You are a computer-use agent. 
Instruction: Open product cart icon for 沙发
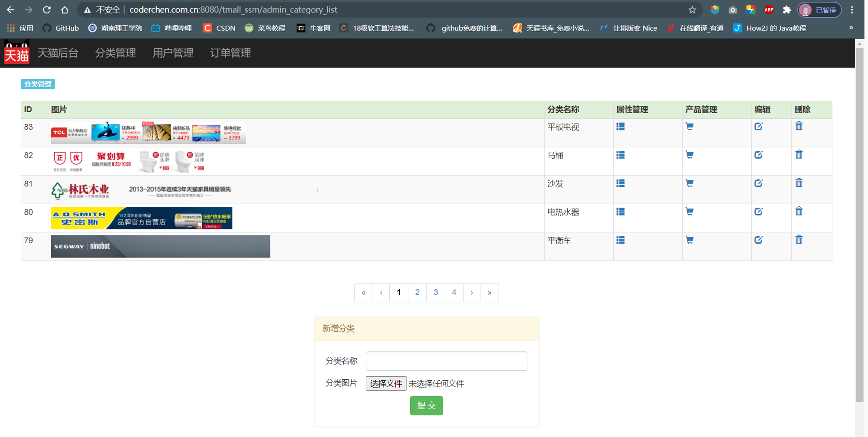[689, 183]
